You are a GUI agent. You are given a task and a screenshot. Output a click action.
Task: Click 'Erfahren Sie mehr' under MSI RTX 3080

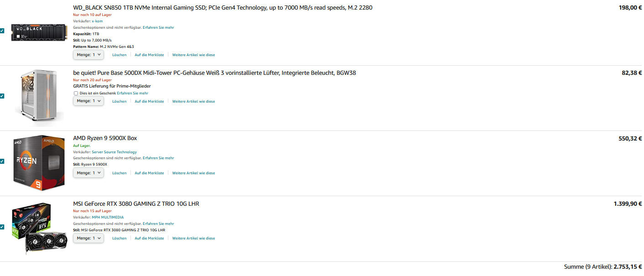click(158, 224)
